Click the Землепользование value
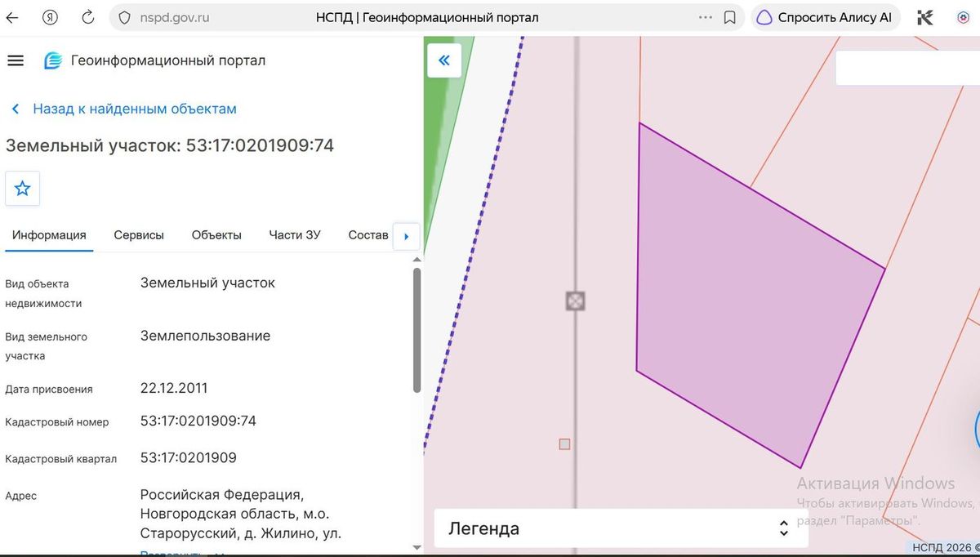 click(205, 336)
